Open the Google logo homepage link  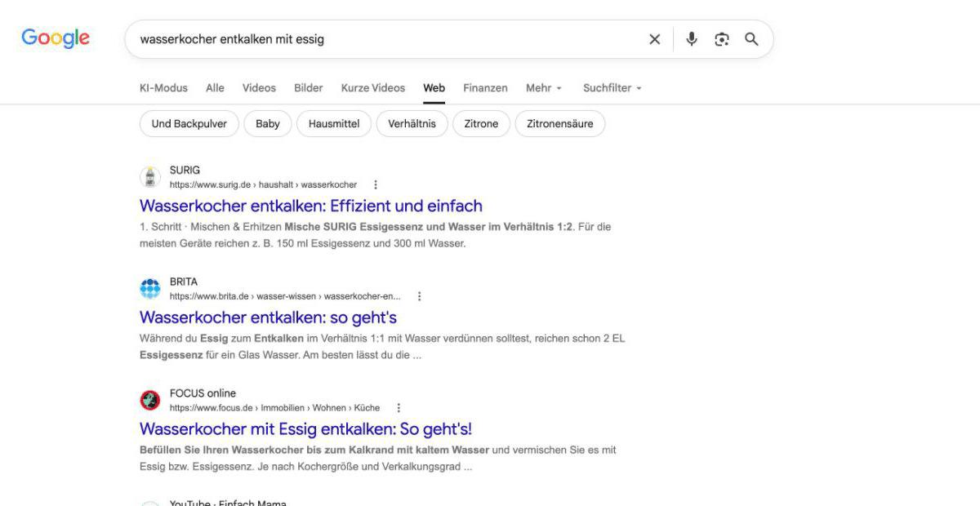click(x=56, y=38)
